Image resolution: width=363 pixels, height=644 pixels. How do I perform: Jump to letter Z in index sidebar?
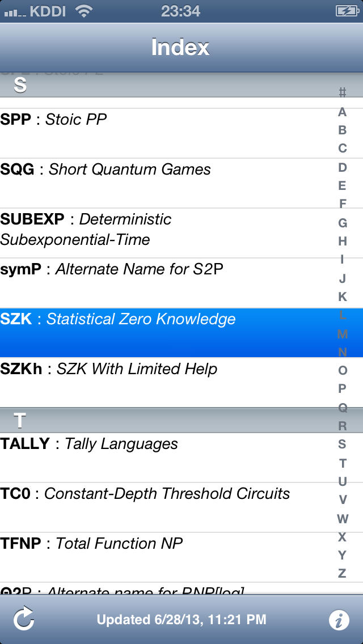pos(342,573)
